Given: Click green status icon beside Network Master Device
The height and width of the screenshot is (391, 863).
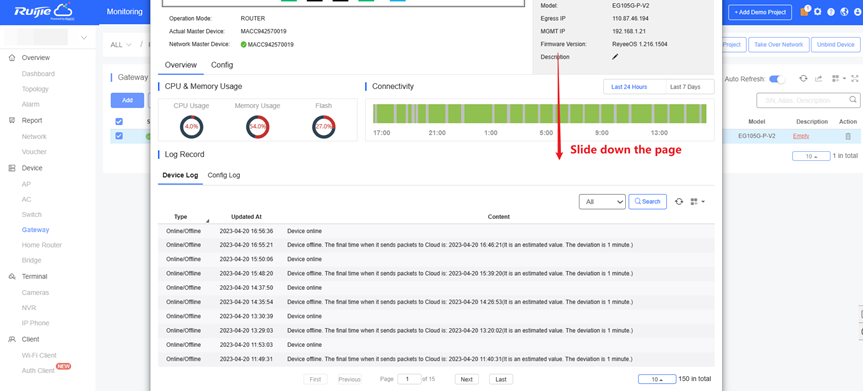Looking at the screenshot, I should (243, 45).
